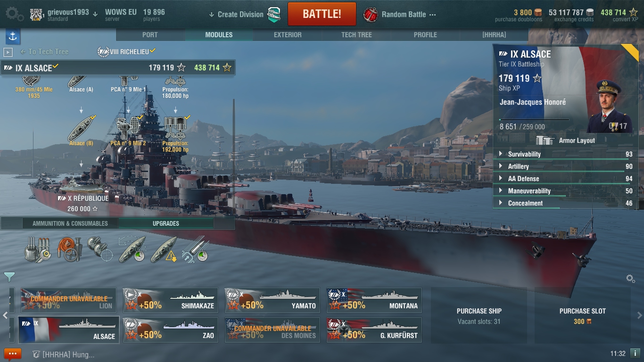Open the Ammunition & Consumables tab
The width and height of the screenshot is (644, 362).
click(70, 223)
